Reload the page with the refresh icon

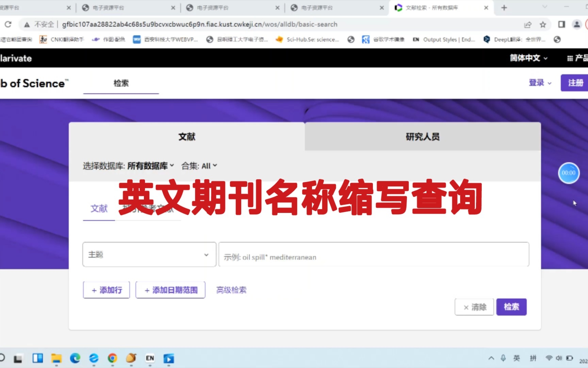[x=8, y=24]
